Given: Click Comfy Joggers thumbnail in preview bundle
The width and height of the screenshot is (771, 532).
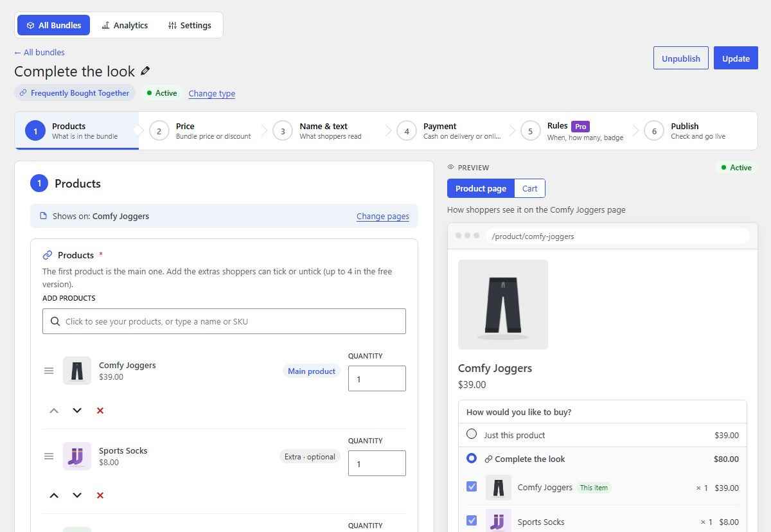Looking at the screenshot, I should [x=499, y=488].
